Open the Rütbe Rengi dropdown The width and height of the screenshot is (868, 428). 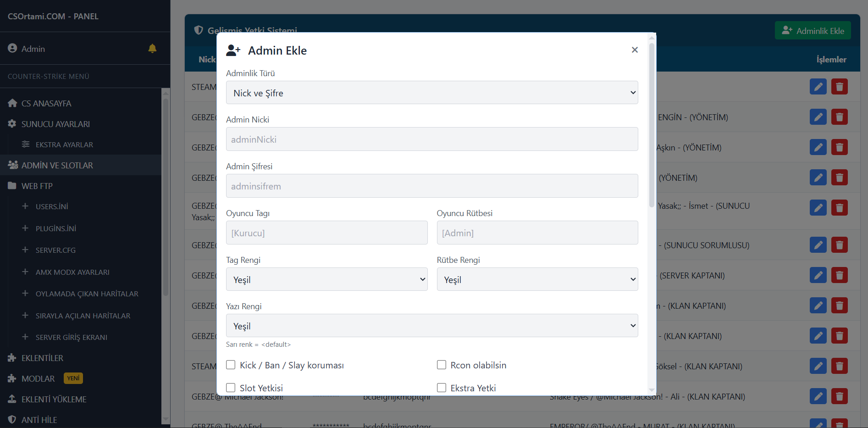(x=537, y=279)
